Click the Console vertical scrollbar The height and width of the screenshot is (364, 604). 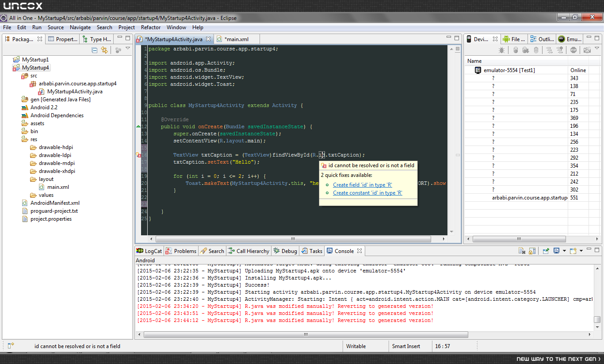pos(597,319)
